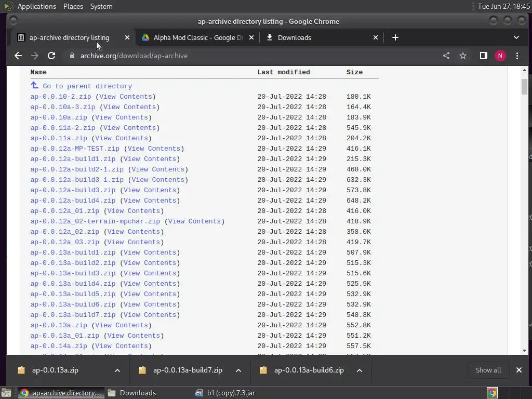Open the Chrome three-dot menu
The height and width of the screenshot is (399, 532).
point(517,56)
